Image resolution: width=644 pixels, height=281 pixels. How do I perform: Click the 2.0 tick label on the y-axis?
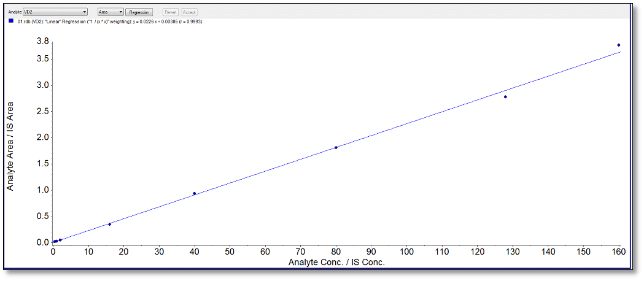[42, 137]
